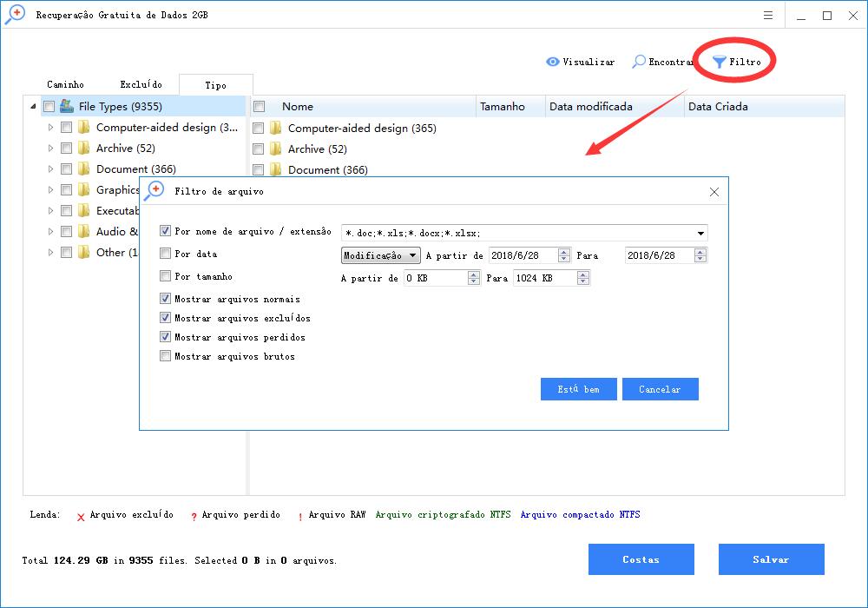Click the Salvar button
The width and height of the screenshot is (868, 608).
coord(771,559)
